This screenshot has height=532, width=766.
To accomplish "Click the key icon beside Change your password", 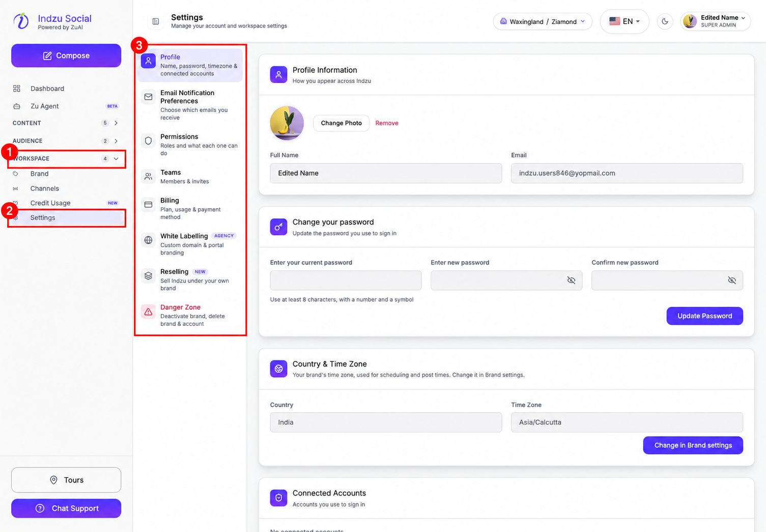I will (278, 227).
